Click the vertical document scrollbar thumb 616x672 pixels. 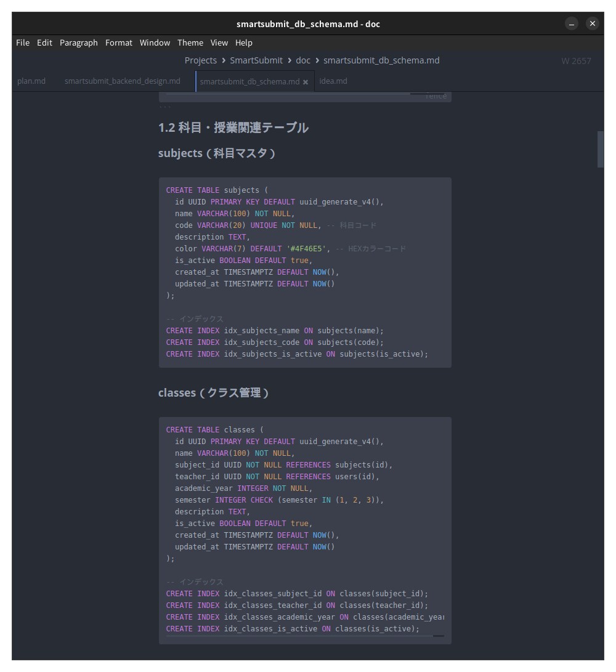601,149
